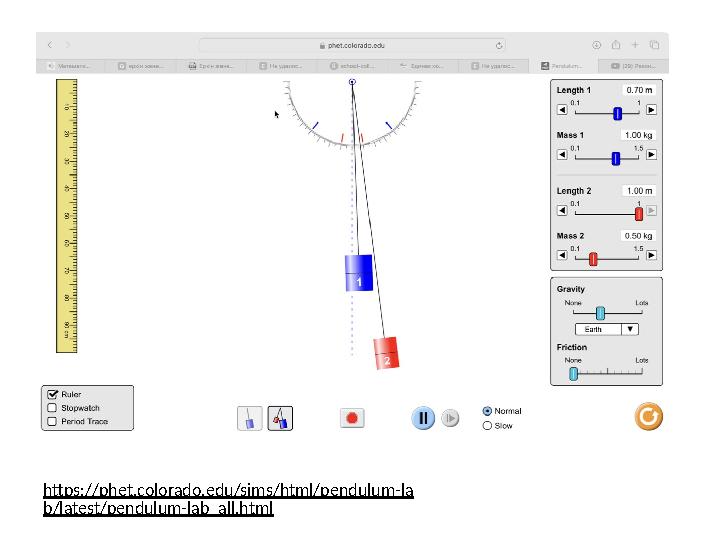Click the Length 2 red slider thumb
Screen dimensions: 720x540
point(638,214)
